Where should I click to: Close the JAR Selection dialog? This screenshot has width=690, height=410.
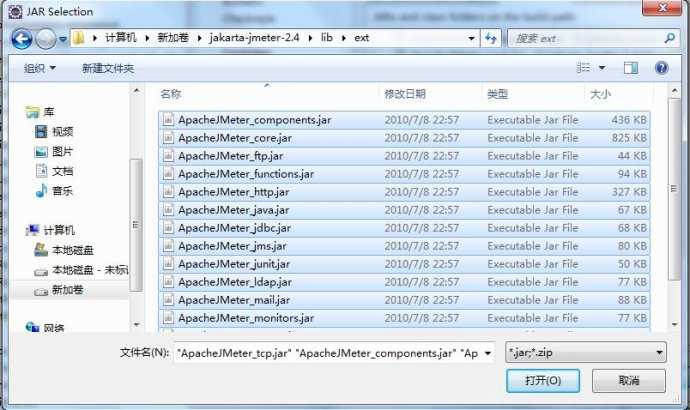(x=662, y=7)
